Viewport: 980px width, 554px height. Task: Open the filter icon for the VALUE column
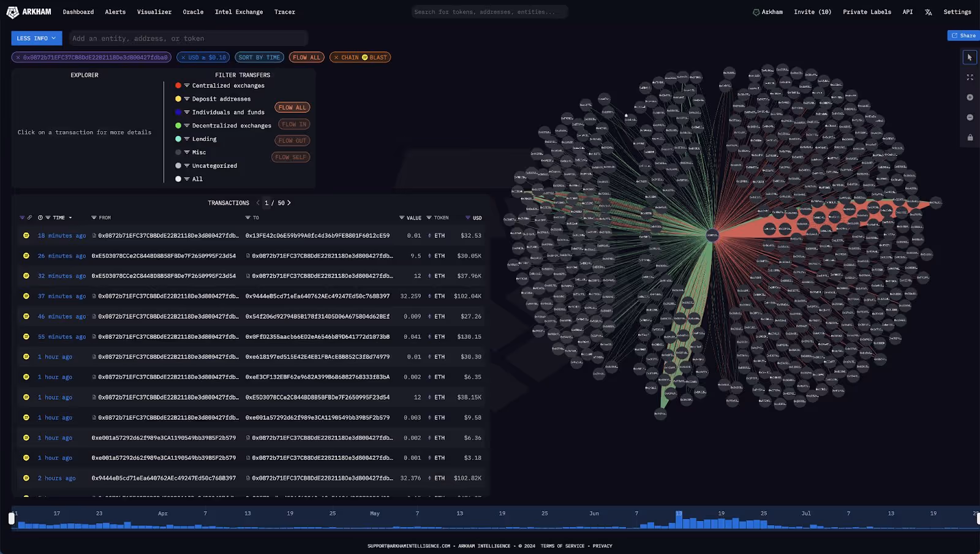[402, 218]
